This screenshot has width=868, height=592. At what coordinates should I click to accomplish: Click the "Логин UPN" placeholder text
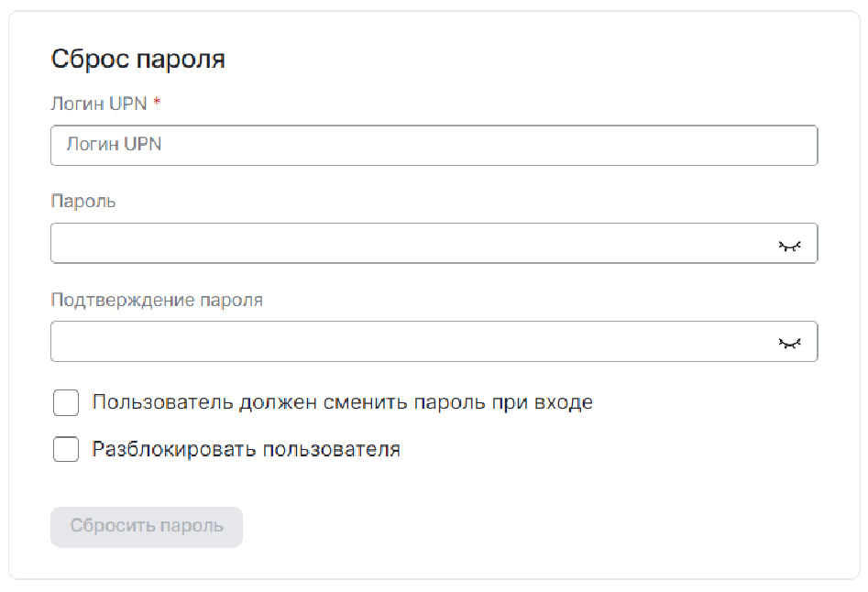click(x=114, y=145)
